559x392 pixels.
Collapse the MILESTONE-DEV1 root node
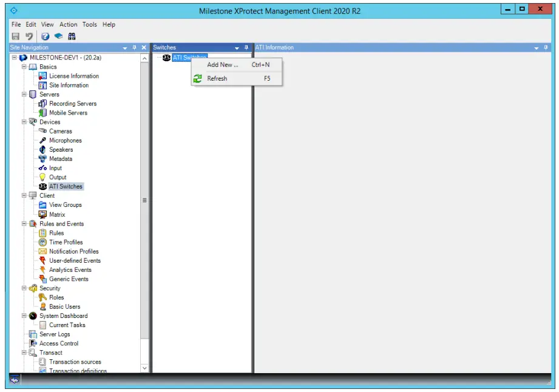[x=14, y=58]
